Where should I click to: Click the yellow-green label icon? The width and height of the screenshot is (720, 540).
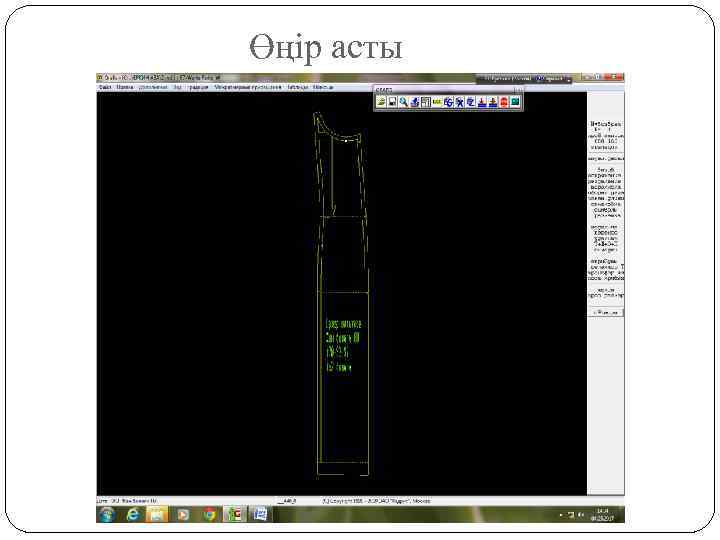coord(437,102)
